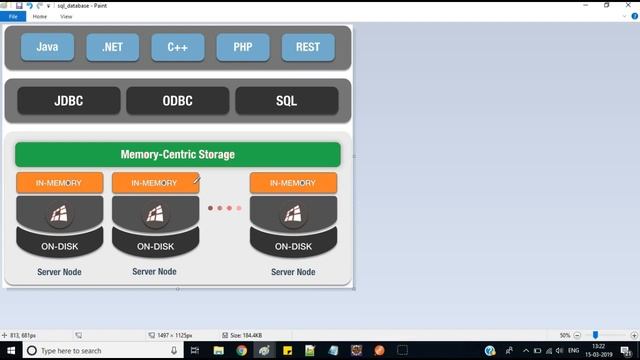
Task: Open the clock showing 13:22
Action: pyautogui.click(x=598, y=351)
